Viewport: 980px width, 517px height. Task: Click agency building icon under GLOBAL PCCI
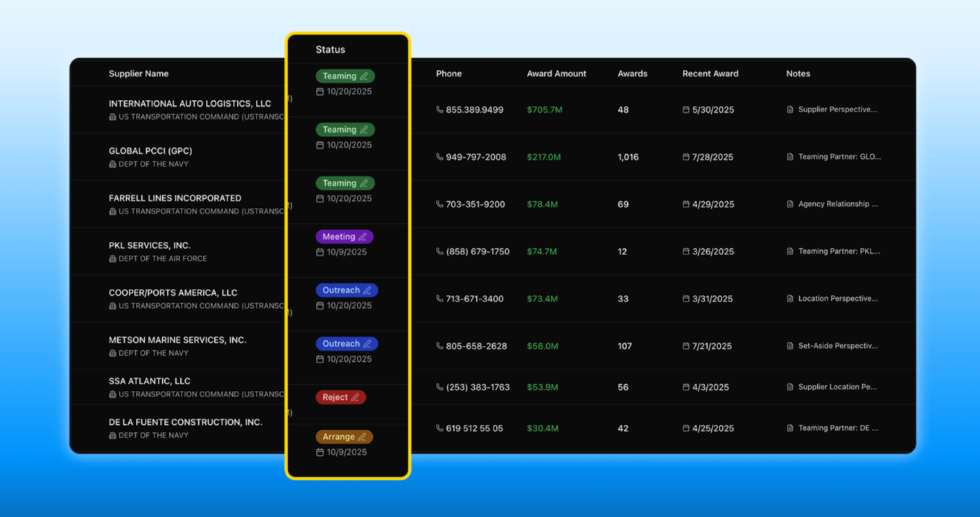pos(112,164)
